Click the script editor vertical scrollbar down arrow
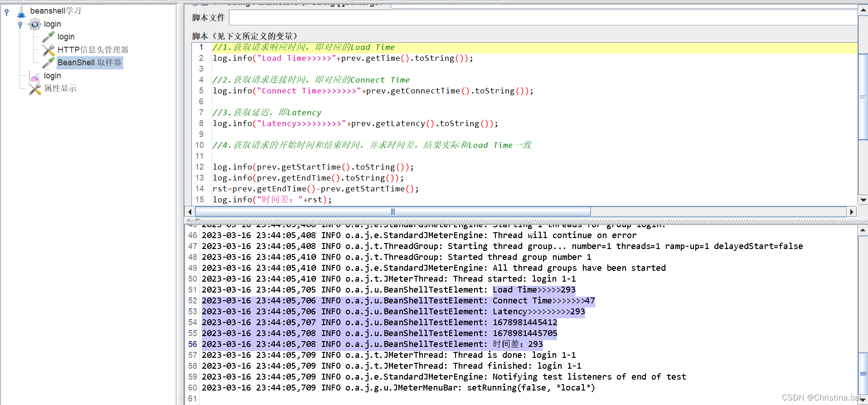The height and width of the screenshot is (405, 868). [x=863, y=200]
